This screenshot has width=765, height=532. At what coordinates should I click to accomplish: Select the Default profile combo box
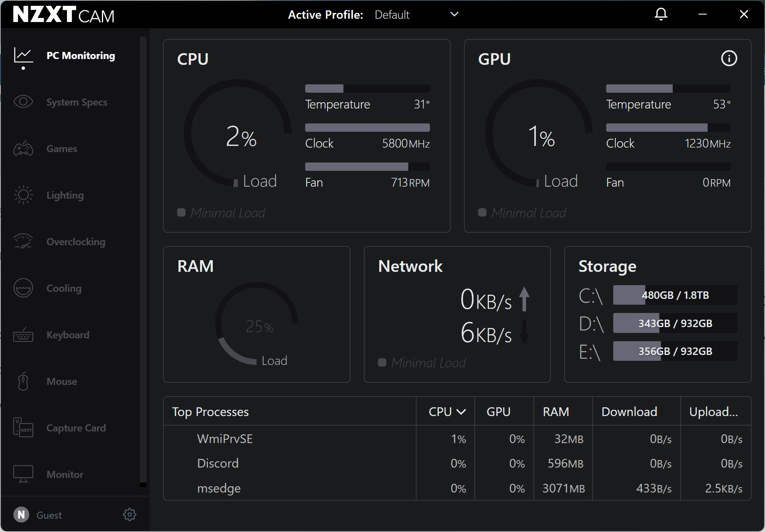tap(417, 15)
